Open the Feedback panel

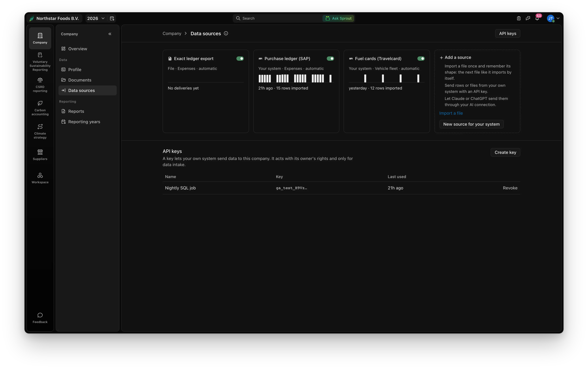(40, 318)
